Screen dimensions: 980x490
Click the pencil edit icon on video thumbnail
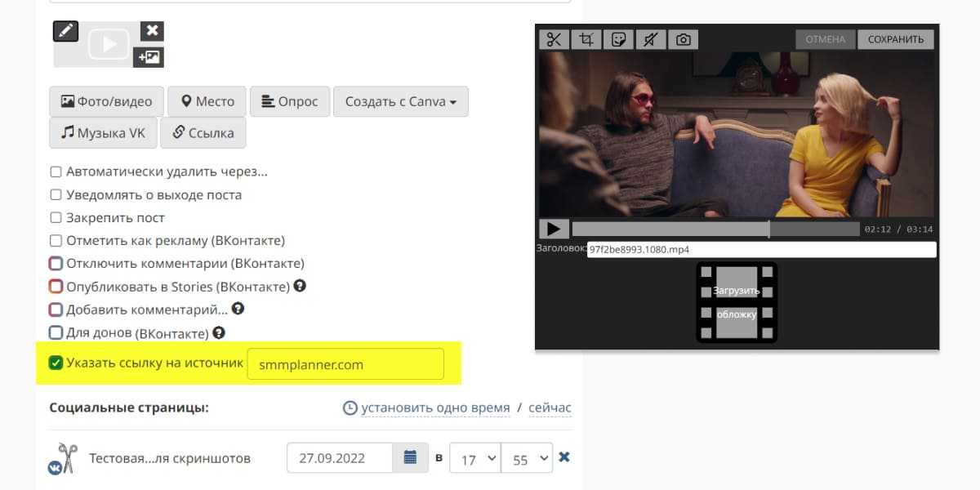tap(65, 31)
